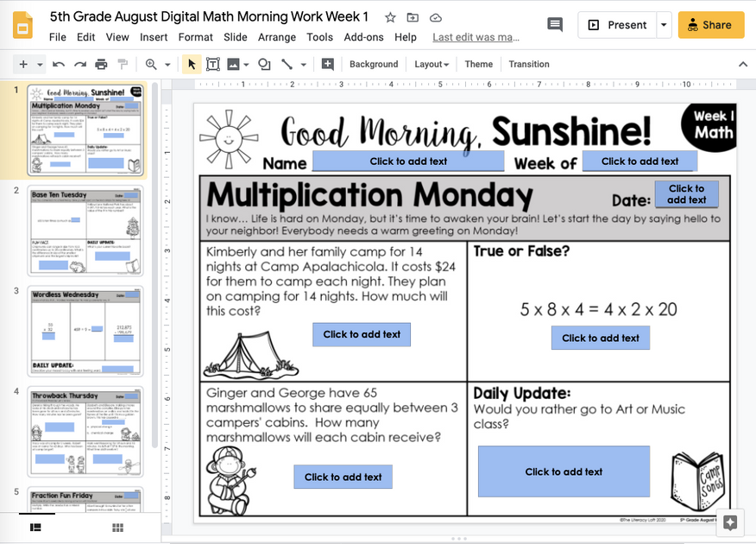This screenshot has height=544, width=756.
Task: Collapse the toolbar with the chevron
Action: pyautogui.click(x=742, y=64)
